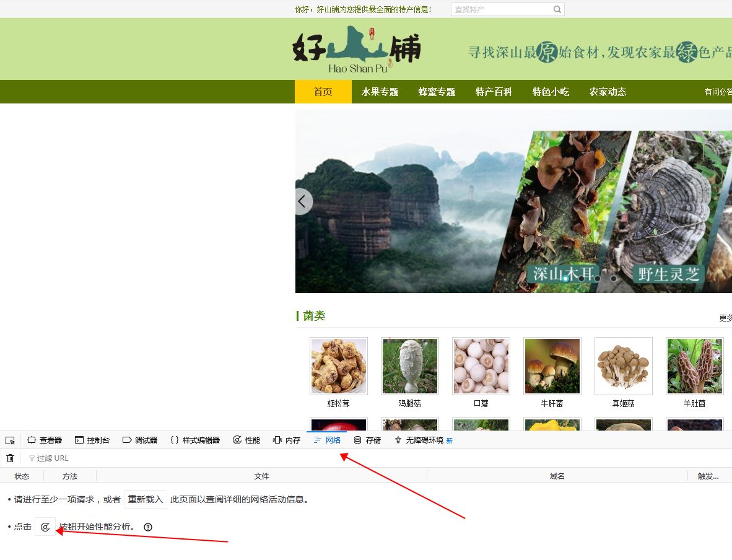Switch to the 性能 performance tab
Screen dimensions: 732x560
(x=246, y=440)
